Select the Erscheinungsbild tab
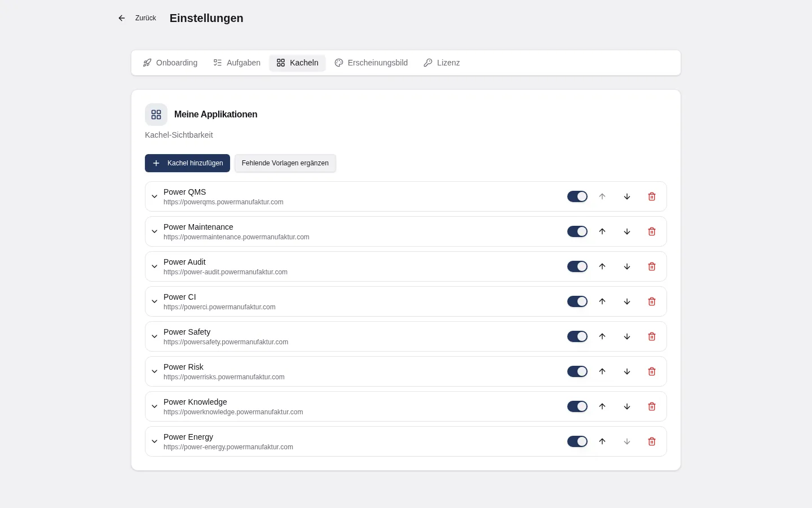812x508 pixels. (x=371, y=63)
